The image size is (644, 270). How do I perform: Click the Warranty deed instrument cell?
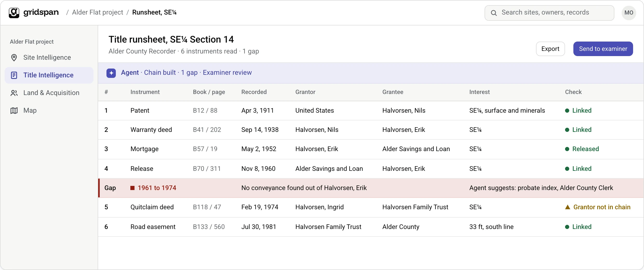tap(151, 130)
